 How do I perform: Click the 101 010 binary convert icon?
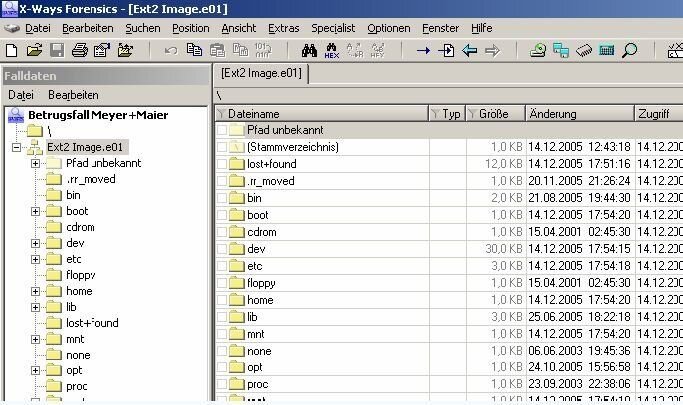tap(263, 51)
